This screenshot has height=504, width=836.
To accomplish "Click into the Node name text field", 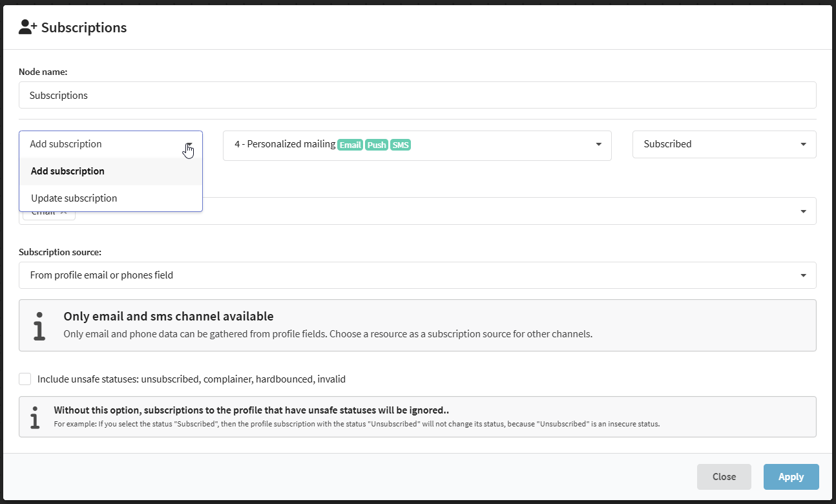I will tap(417, 95).
